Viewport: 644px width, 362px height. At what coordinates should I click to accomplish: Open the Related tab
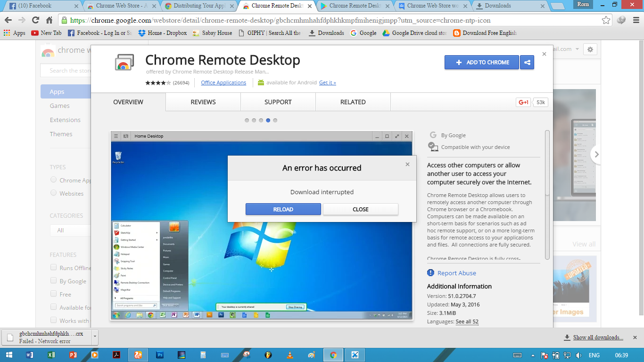tap(353, 102)
